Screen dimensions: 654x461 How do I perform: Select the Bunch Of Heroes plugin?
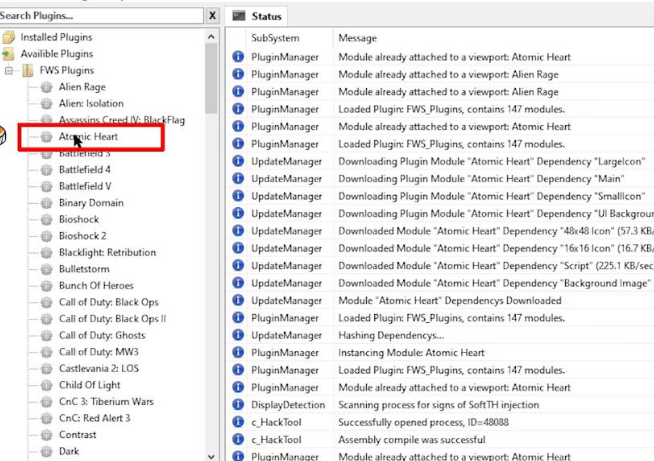click(96, 285)
